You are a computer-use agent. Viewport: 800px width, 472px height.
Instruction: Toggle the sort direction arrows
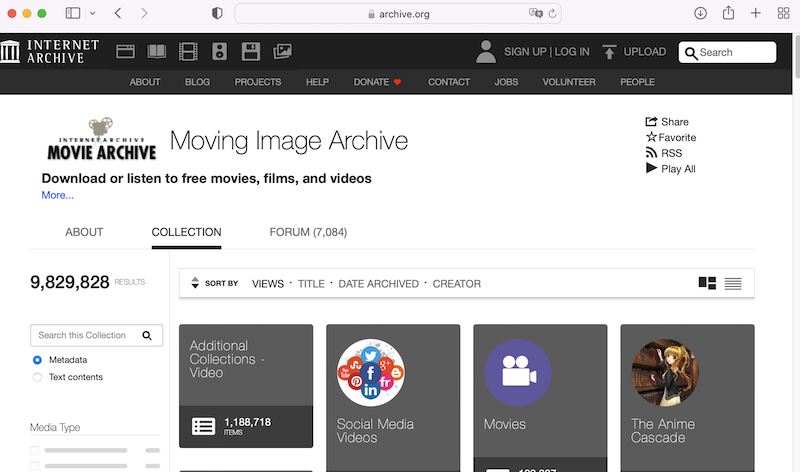point(195,283)
